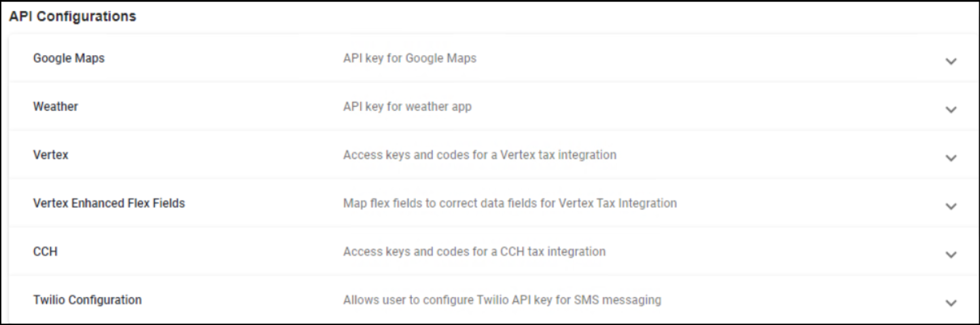Click the Weather configuration title
Screen dimensions: 980x325
point(56,107)
